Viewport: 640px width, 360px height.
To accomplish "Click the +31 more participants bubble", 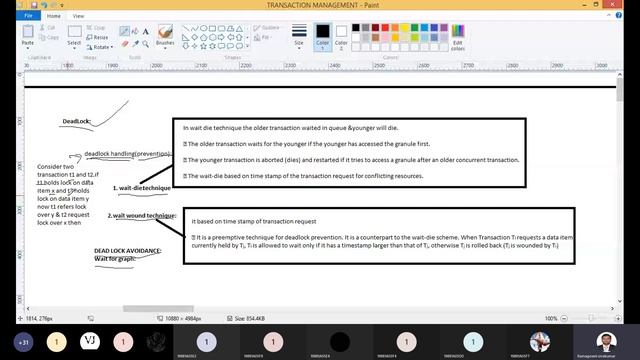I will click(x=23, y=342).
